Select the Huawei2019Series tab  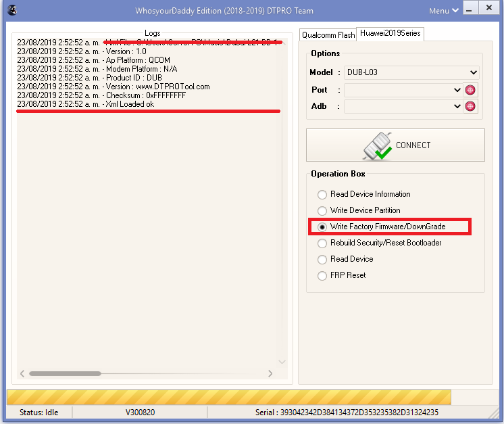(x=390, y=33)
